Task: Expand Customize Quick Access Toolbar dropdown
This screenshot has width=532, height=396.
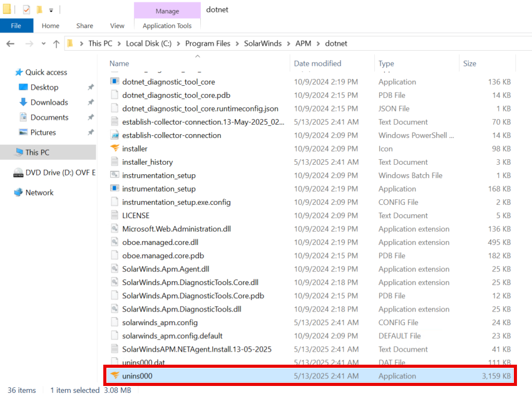Action: 51,10
